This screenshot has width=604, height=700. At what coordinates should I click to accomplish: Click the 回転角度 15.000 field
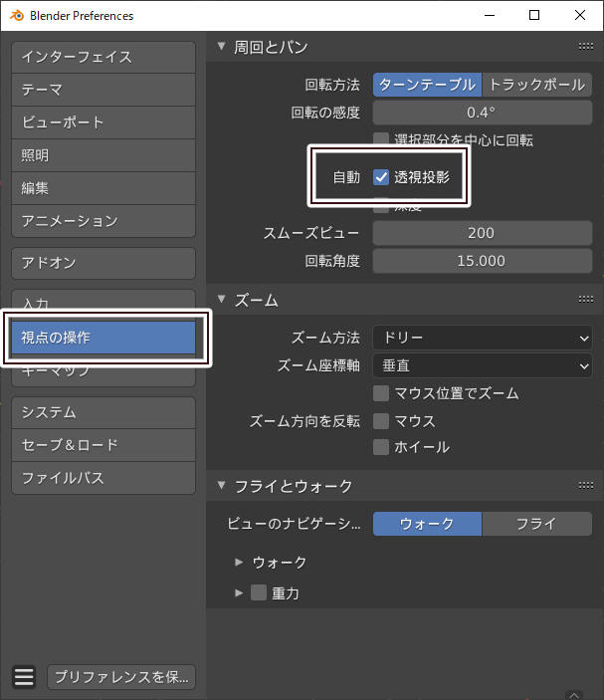pos(483,261)
